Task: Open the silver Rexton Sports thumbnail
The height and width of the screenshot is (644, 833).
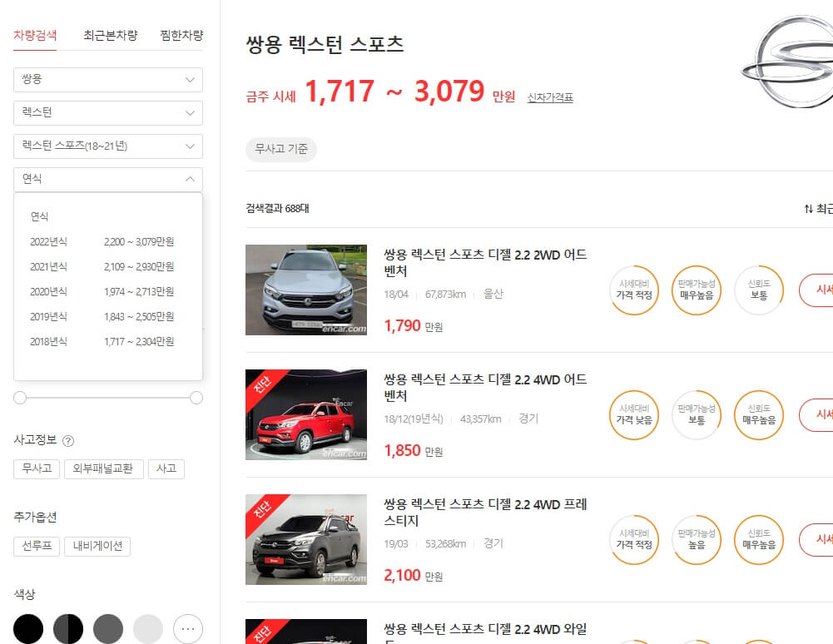Action: click(x=306, y=290)
